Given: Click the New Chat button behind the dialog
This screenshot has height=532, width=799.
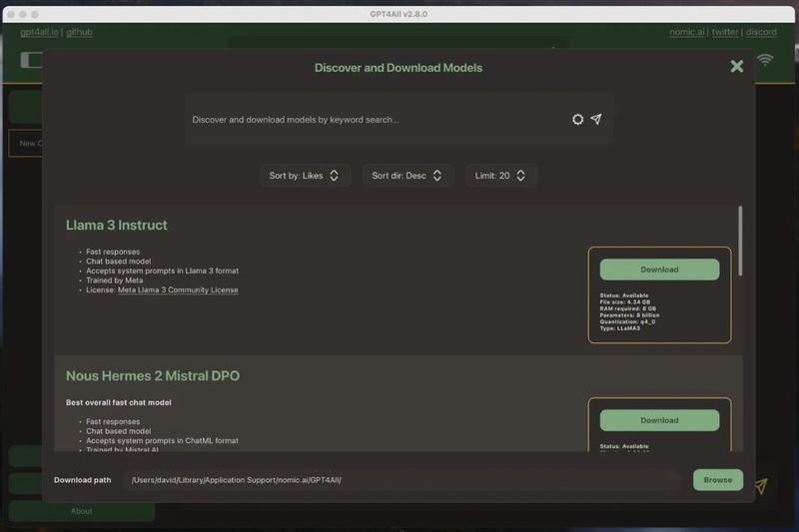Looking at the screenshot, I should 26,144.
